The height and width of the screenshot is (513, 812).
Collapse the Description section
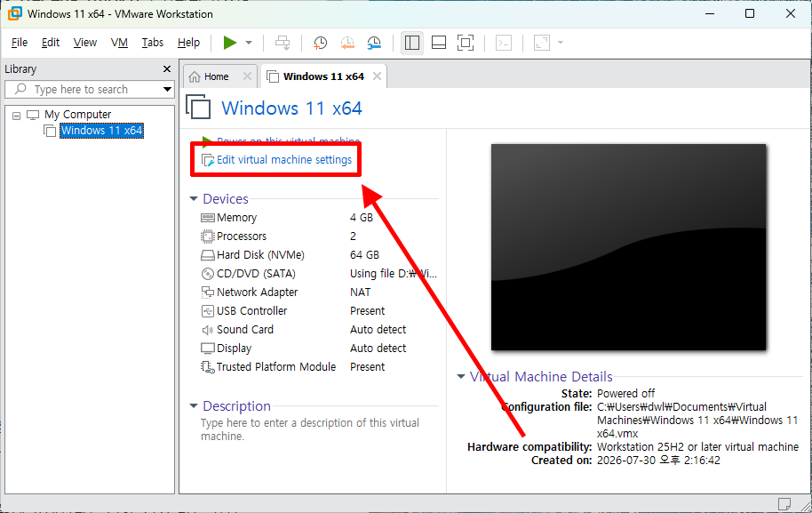click(x=194, y=405)
